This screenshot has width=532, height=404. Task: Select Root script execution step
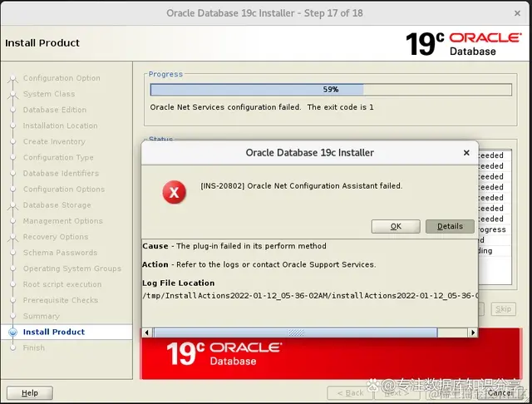point(62,284)
